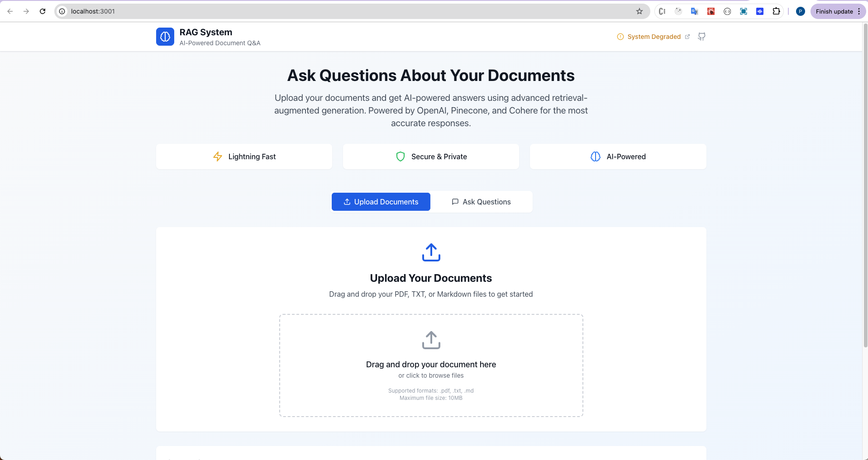Click the AI-Powered brain icon
The height and width of the screenshot is (460, 868).
click(596, 156)
